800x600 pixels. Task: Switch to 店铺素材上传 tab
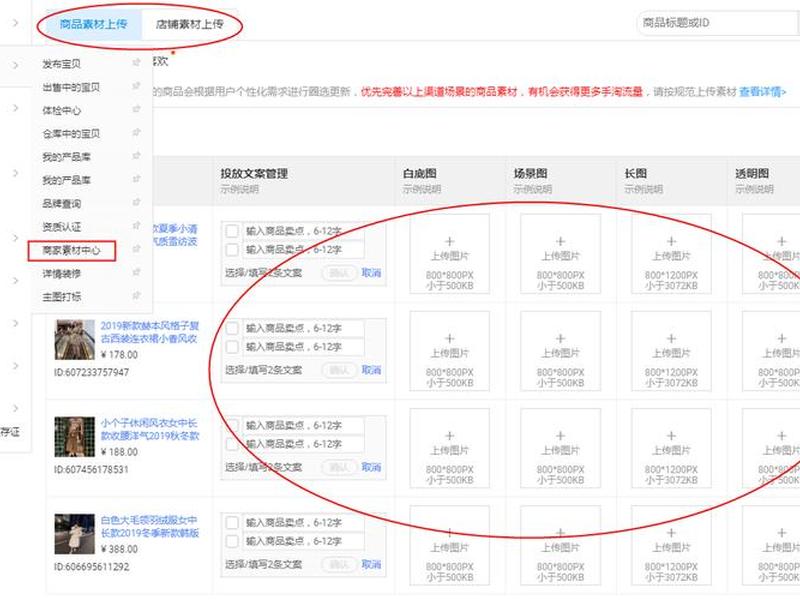189,24
